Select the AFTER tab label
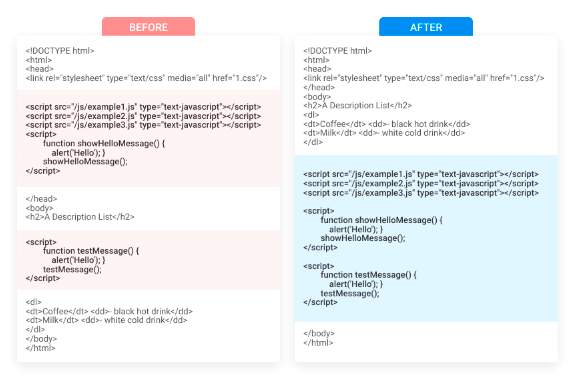 click(x=426, y=27)
